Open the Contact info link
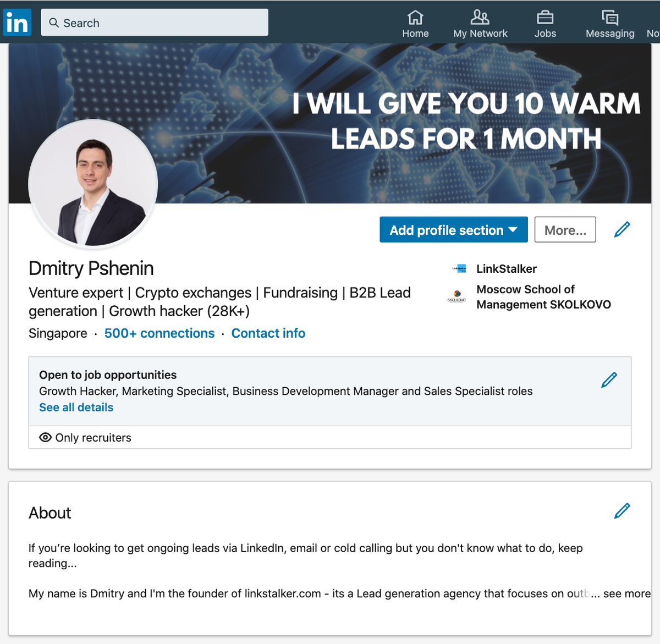The height and width of the screenshot is (644, 660). click(x=268, y=333)
